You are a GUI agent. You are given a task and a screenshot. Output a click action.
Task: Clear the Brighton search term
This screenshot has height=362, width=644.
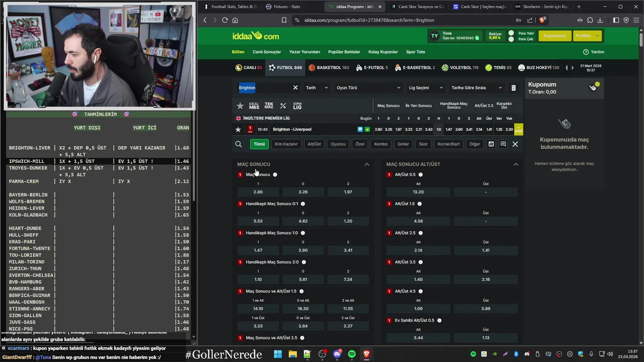point(295,87)
